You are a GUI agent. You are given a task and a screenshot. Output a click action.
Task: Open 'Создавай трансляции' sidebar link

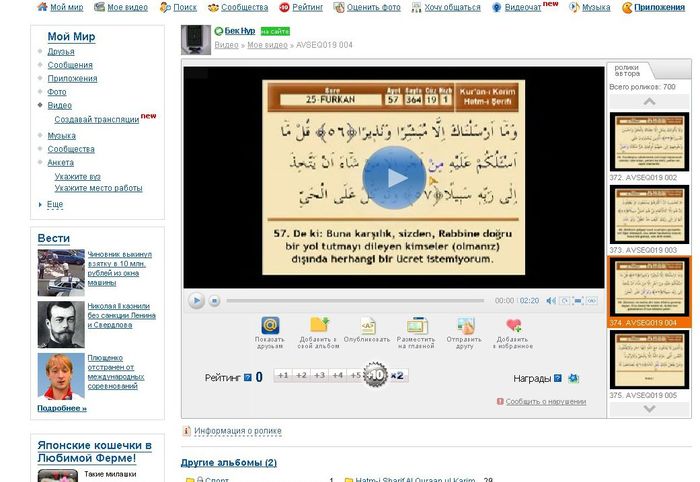point(97,119)
